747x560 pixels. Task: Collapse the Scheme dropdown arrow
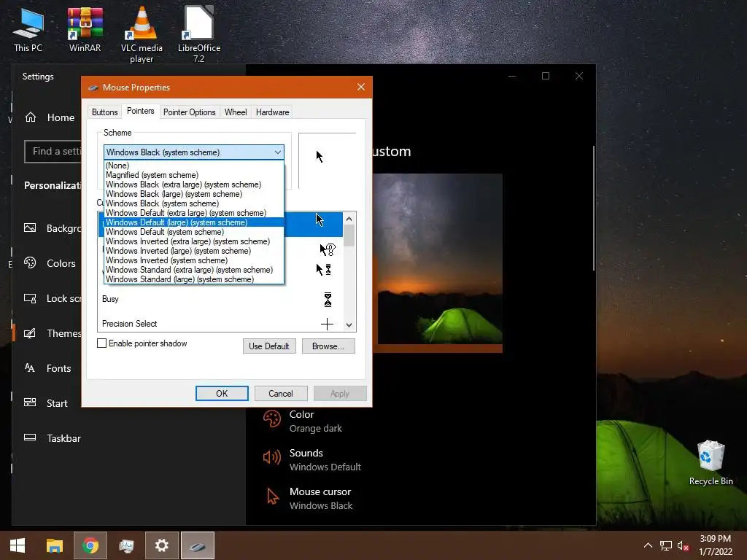(278, 152)
